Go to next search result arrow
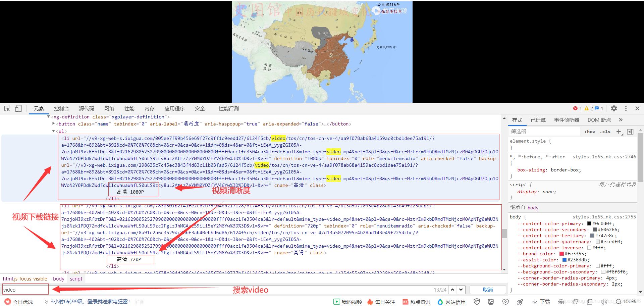Screen dimensions: 644x307 [461, 290]
